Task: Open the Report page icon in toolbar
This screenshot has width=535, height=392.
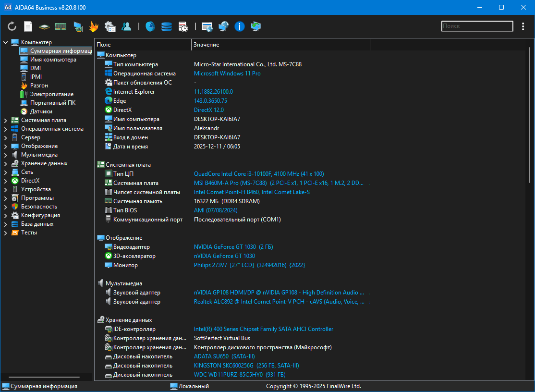Action: (x=28, y=26)
